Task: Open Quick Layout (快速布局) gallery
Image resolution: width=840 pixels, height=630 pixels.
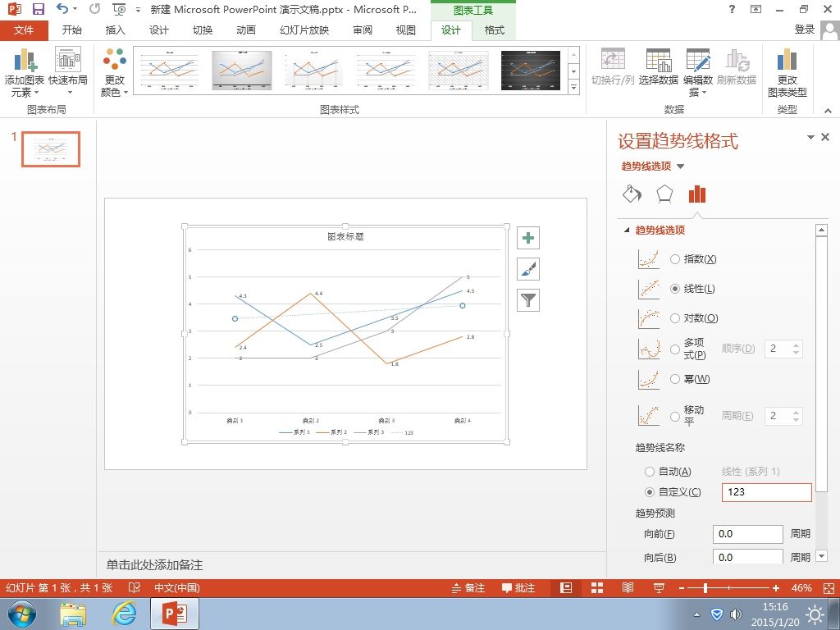Action: [x=67, y=73]
